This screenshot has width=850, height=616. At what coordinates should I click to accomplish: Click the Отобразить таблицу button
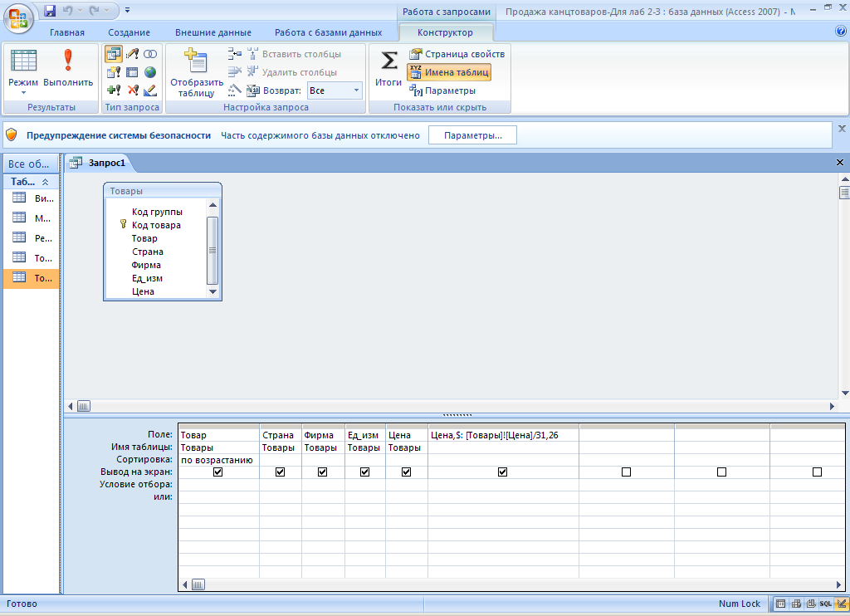(x=196, y=73)
